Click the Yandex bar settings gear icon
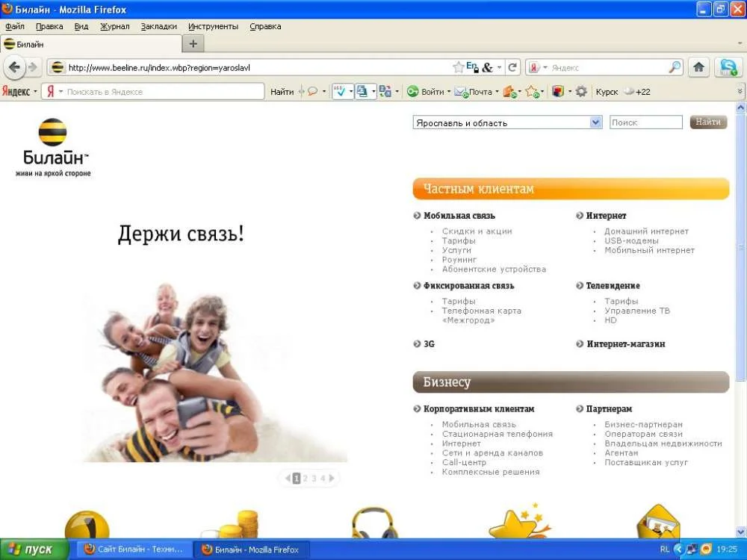 click(581, 91)
